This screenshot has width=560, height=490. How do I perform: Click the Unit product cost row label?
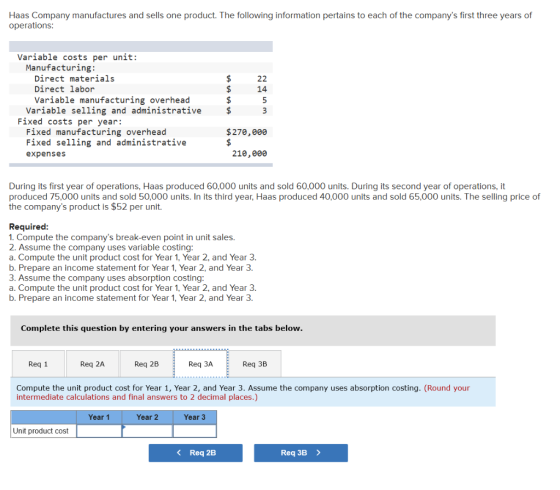tap(41, 431)
